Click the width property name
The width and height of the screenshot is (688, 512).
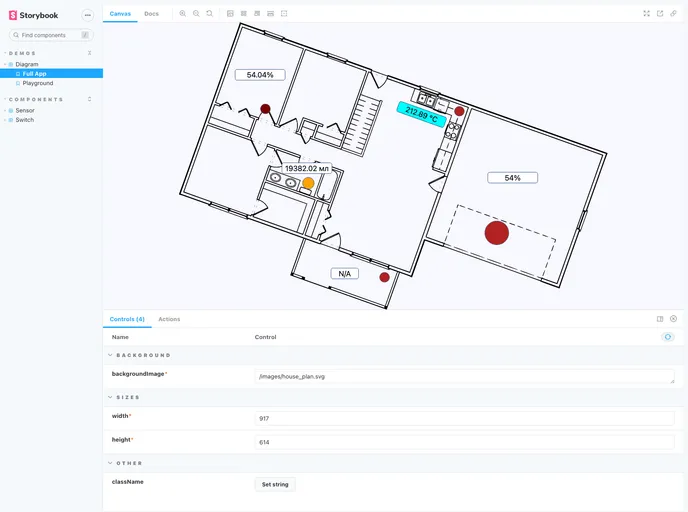(x=120, y=416)
